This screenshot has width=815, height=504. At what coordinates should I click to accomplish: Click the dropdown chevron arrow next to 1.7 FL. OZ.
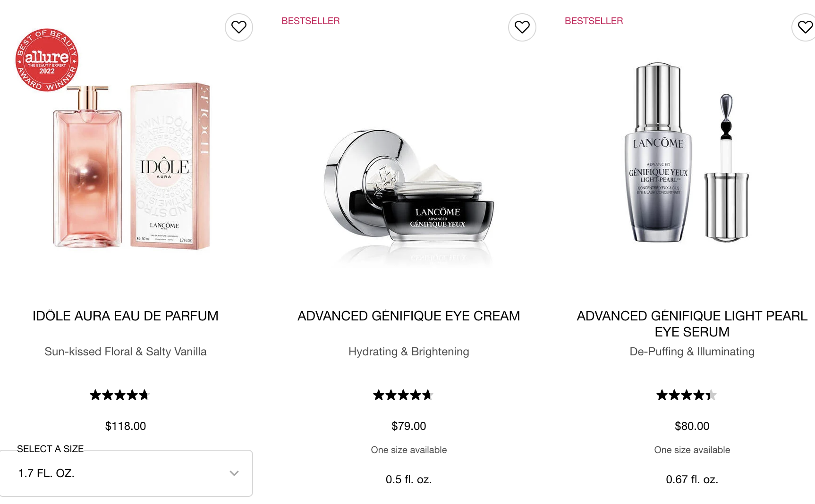[234, 473]
